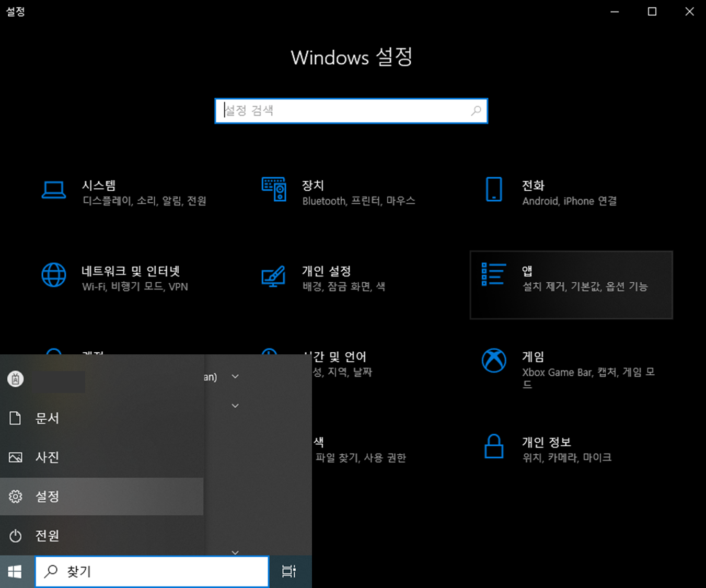
Task: Click the magnifier icon in 설정 검색 box
Action: (x=476, y=111)
